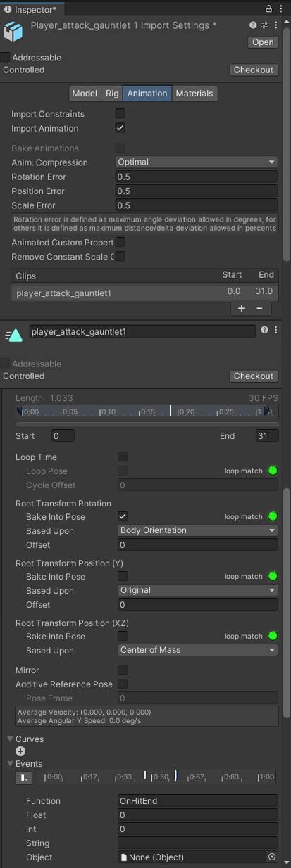Add an animation event with the event button
The width and height of the screenshot is (291, 868).
[x=23, y=777]
